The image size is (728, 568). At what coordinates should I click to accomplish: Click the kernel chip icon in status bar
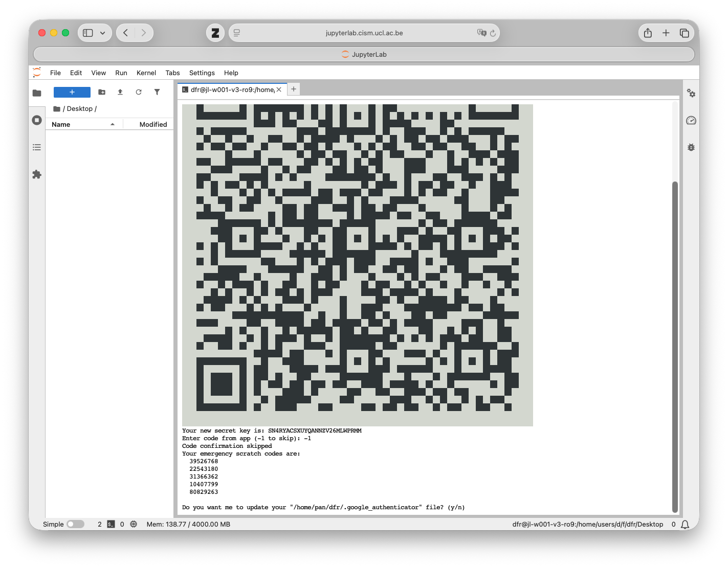[134, 524]
